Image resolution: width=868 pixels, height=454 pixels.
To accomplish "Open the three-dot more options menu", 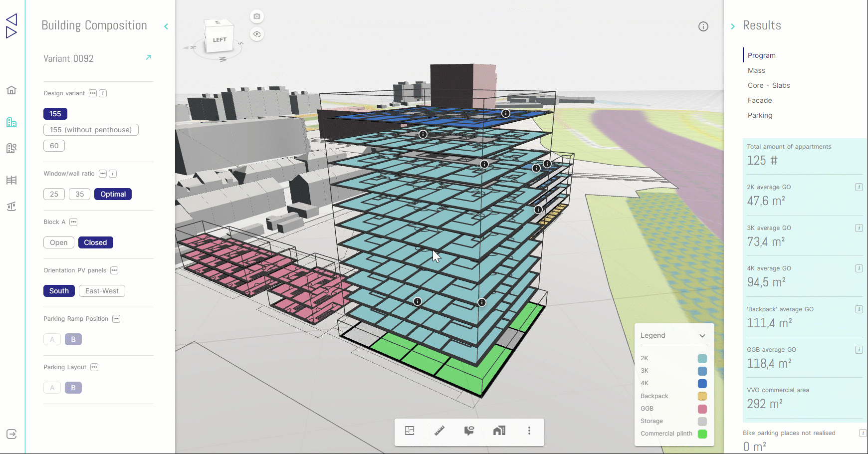I will [529, 431].
